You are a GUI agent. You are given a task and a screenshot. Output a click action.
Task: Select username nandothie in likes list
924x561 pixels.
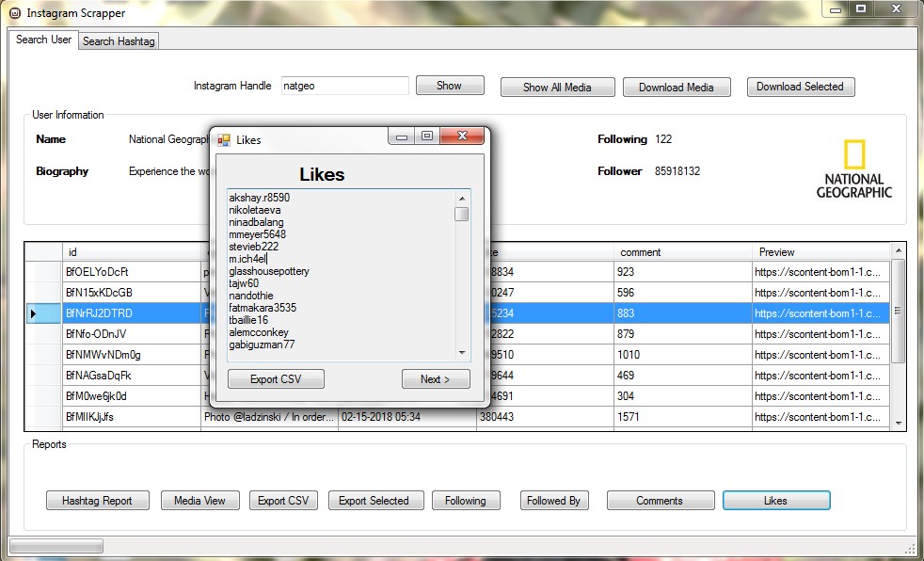[x=251, y=296]
